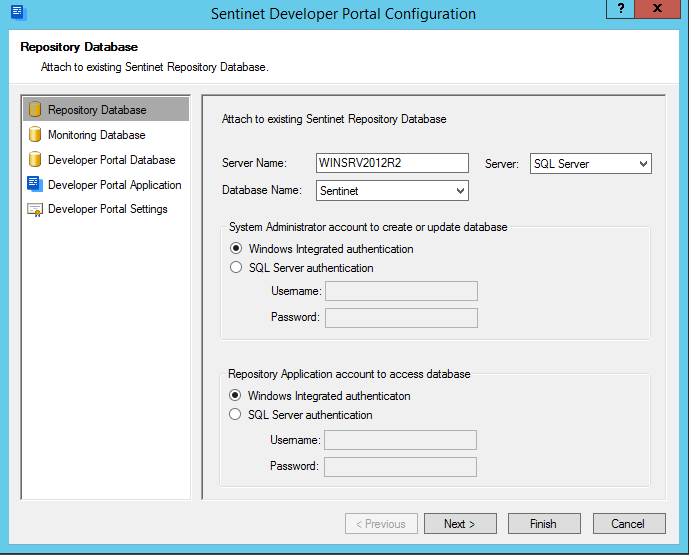Click the Next button

(x=460, y=524)
